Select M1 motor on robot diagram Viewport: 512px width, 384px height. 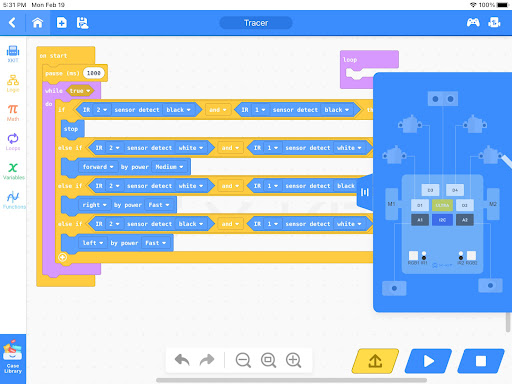click(x=392, y=204)
